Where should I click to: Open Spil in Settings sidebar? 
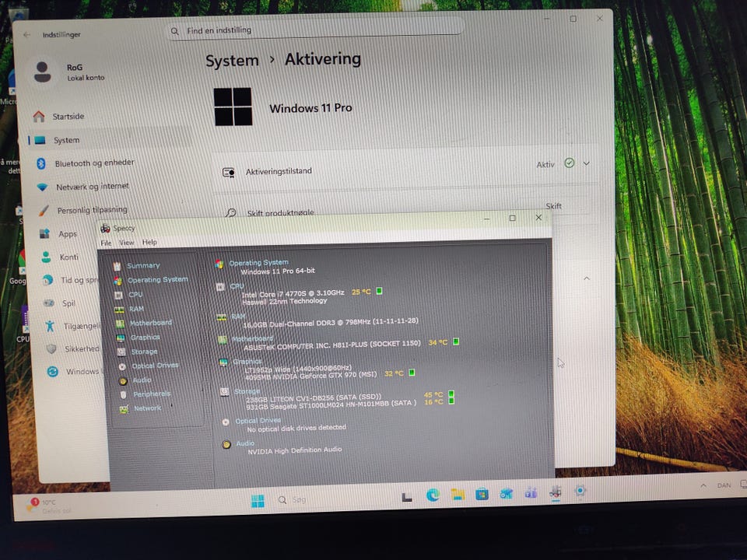click(69, 303)
